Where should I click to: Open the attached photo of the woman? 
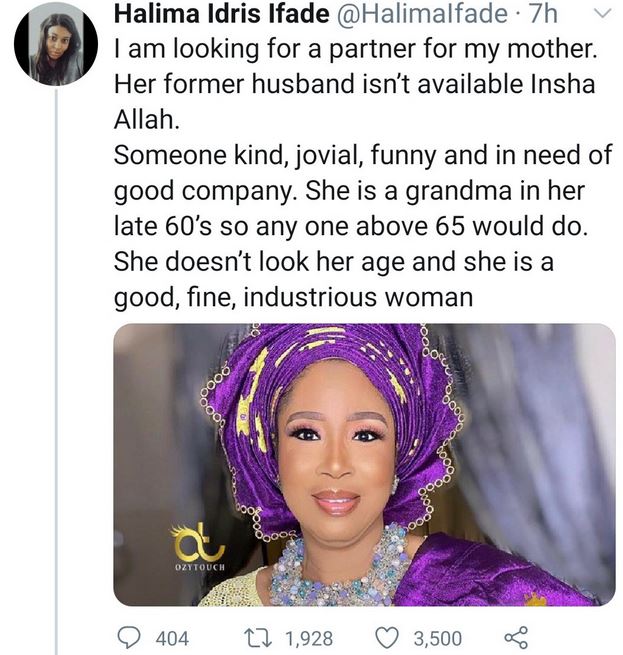[364, 464]
